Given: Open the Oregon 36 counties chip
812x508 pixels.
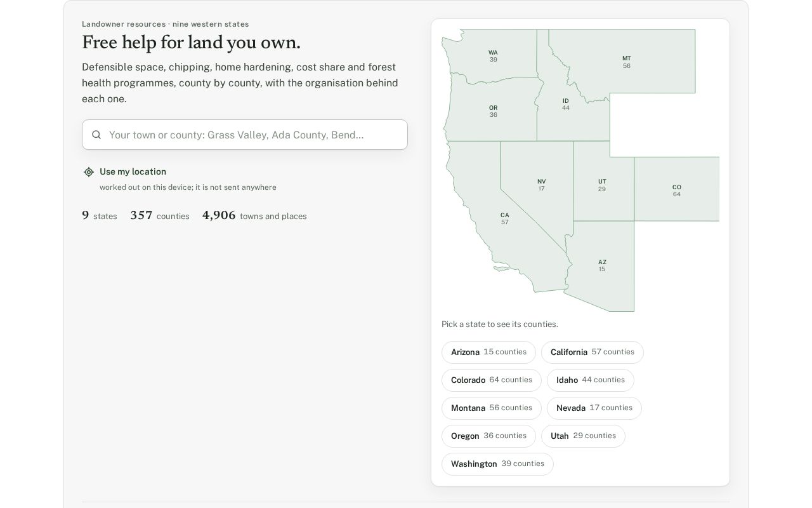Looking at the screenshot, I should 488,436.
